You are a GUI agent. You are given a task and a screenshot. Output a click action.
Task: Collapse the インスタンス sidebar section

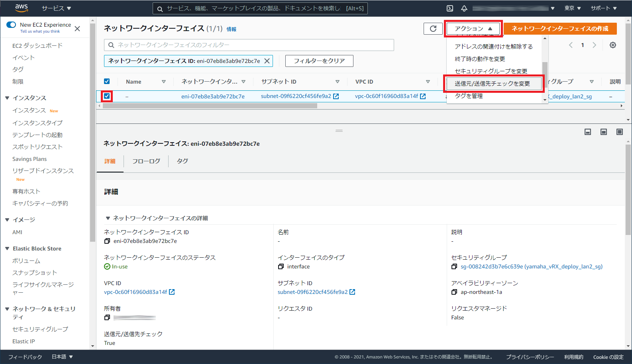point(7,98)
